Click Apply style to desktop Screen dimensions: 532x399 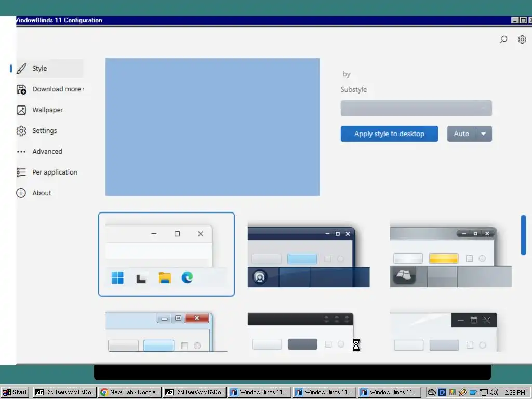[x=389, y=134]
